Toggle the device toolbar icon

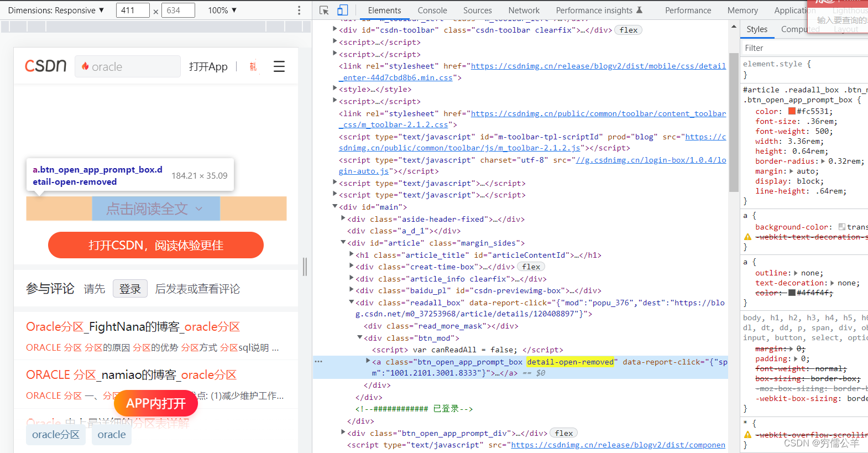(343, 10)
